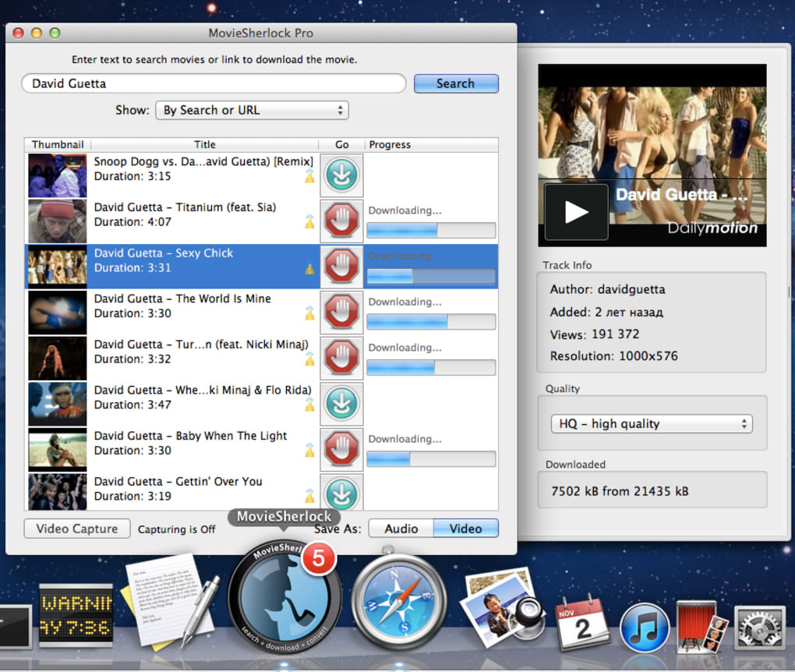Select the Gettin' Over You thumbnail
The width and height of the screenshot is (795, 672).
click(x=58, y=492)
